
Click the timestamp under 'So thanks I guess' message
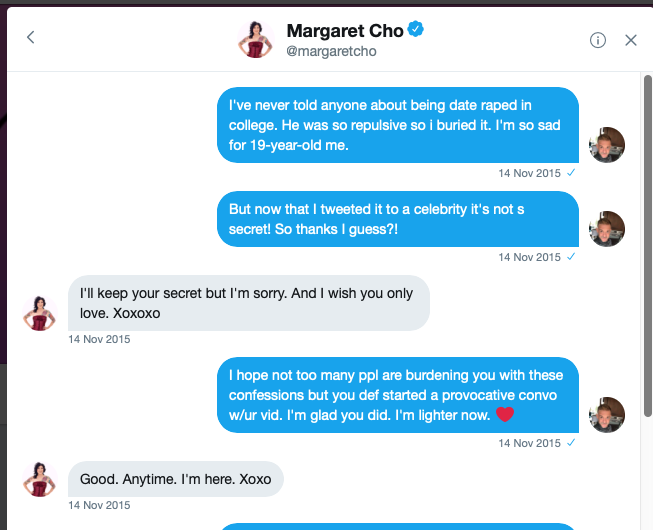point(529,257)
